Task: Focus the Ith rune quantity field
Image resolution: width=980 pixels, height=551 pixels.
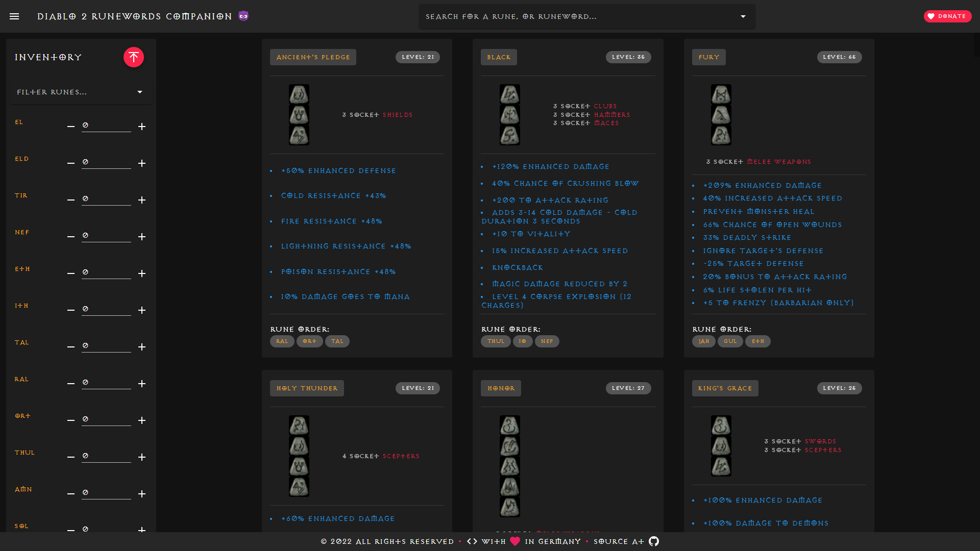Action: coord(106,309)
